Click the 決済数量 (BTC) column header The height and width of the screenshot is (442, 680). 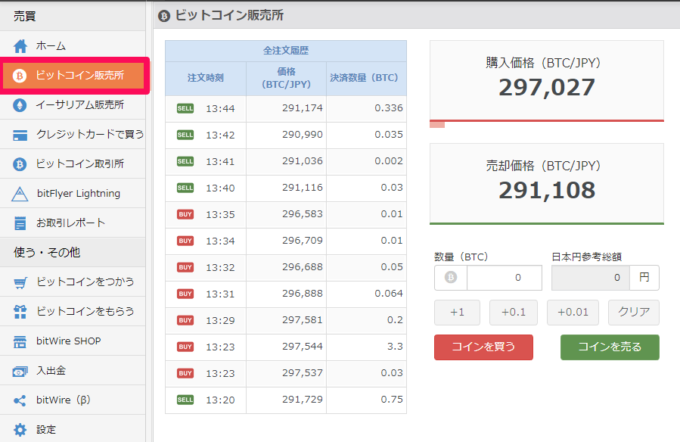tap(364, 78)
